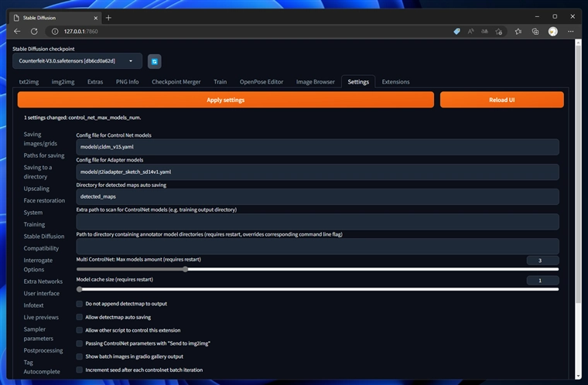Viewport: 588px width, 385px height.
Task: Click the browser address bar URL
Action: pos(80,32)
